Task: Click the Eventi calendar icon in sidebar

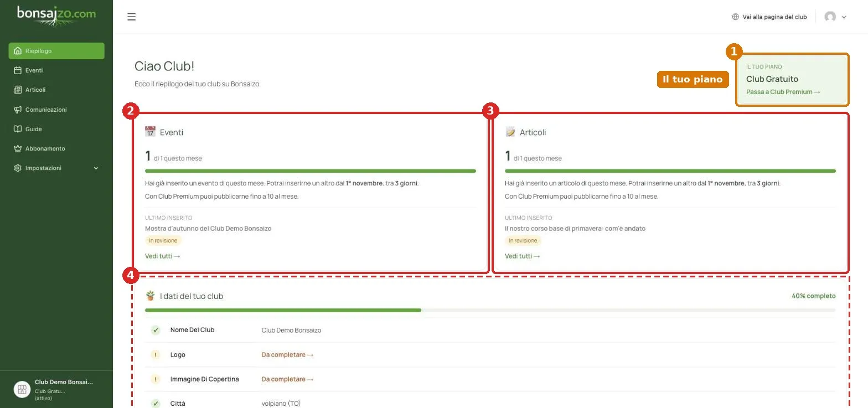Action: (x=18, y=70)
